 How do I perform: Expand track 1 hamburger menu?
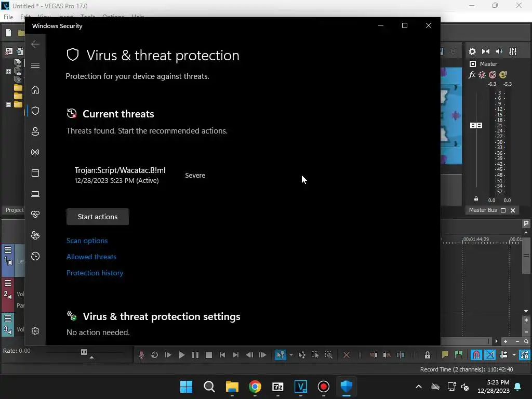point(8,250)
